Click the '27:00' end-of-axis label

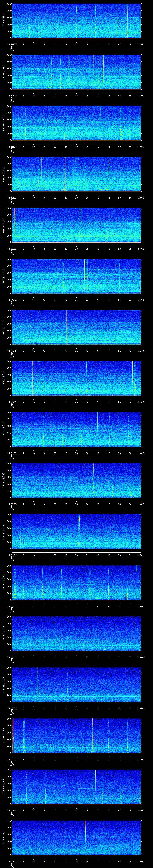[141, 555]
